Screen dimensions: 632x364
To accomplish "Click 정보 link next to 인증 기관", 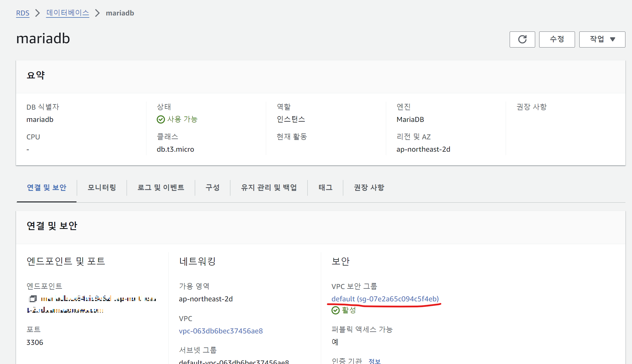I will point(374,361).
